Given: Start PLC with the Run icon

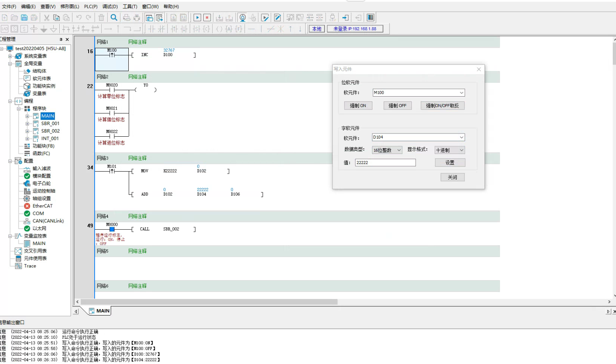Looking at the screenshot, I should pos(197,18).
